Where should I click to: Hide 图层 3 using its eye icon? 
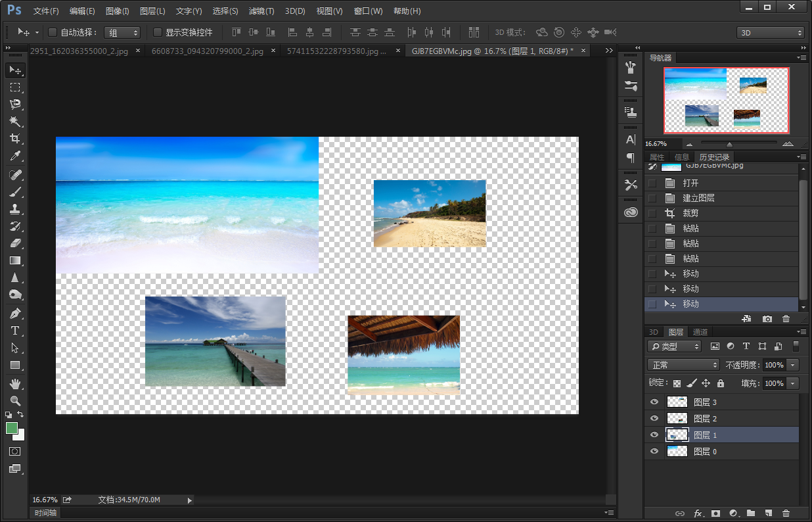(654, 402)
